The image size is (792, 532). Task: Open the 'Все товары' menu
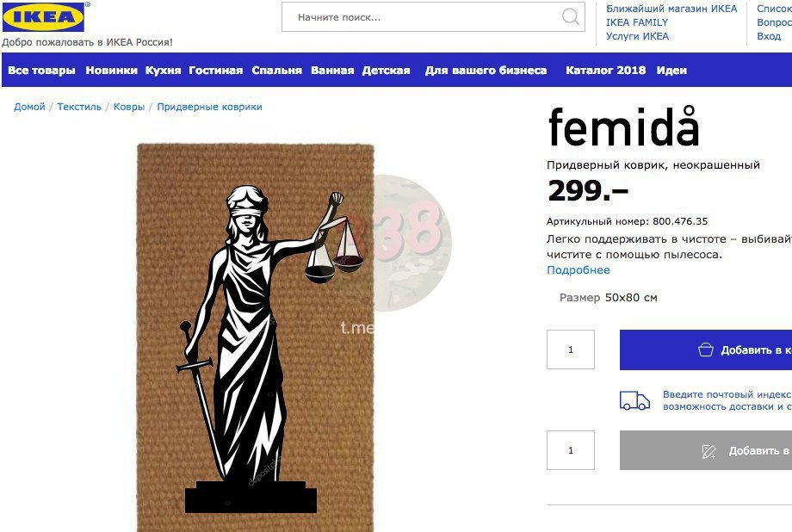(x=41, y=71)
